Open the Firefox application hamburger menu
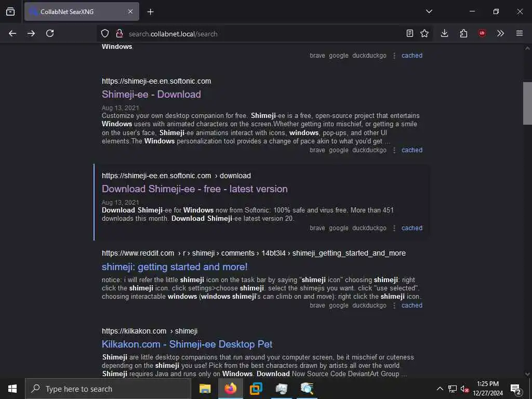The height and width of the screenshot is (399, 532). click(x=520, y=33)
